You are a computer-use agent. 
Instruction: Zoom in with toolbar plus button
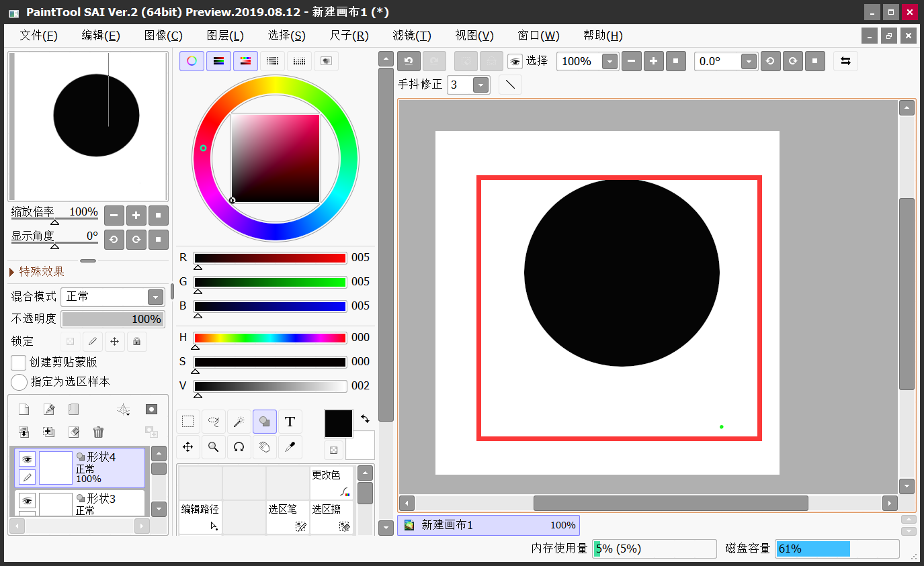(x=653, y=61)
